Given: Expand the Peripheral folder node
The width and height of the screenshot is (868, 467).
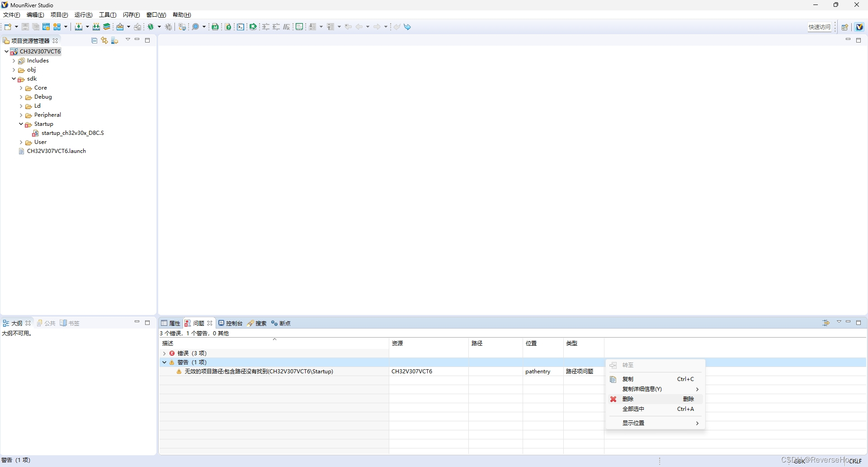Looking at the screenshot, I should click(21, 115).
